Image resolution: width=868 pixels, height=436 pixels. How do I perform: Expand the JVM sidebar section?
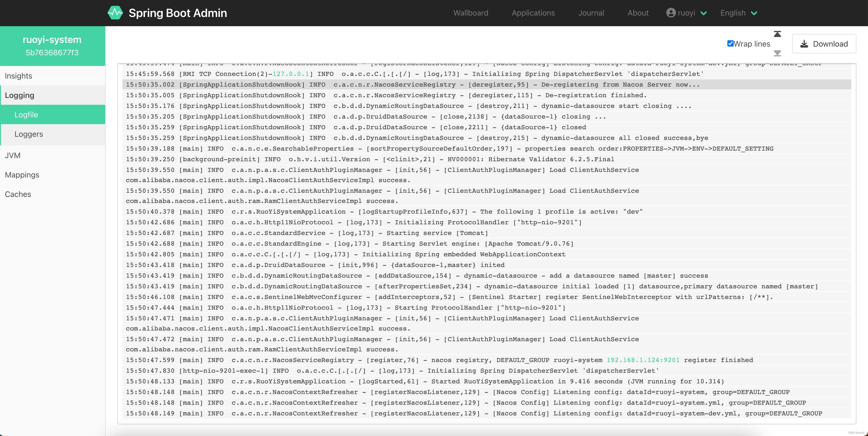click(53, 155)
